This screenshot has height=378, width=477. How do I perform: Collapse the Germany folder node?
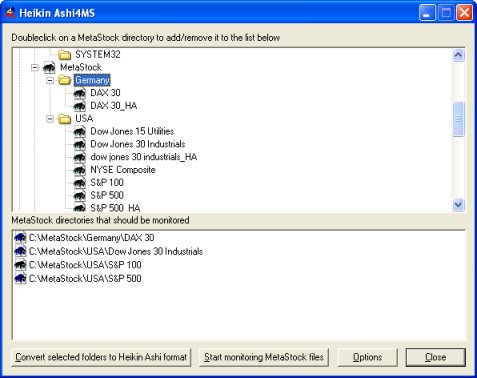pyautogui.click(x=50, y=80)
